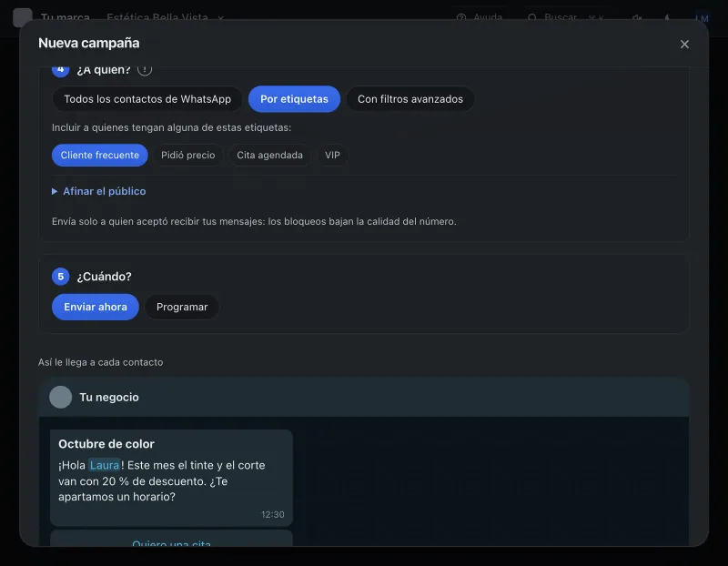Expand Afinar el público section
Viewport: 728px width, 566px height.
pos(98,191)
